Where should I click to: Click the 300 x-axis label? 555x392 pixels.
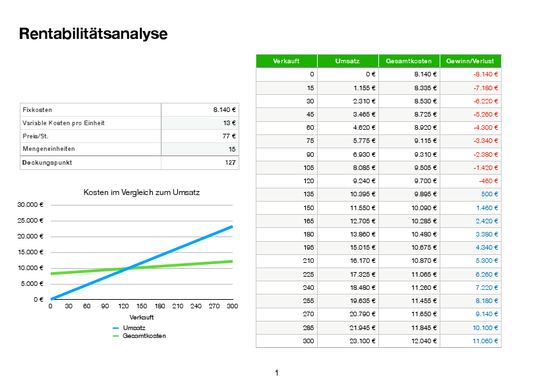coord(232,306)
